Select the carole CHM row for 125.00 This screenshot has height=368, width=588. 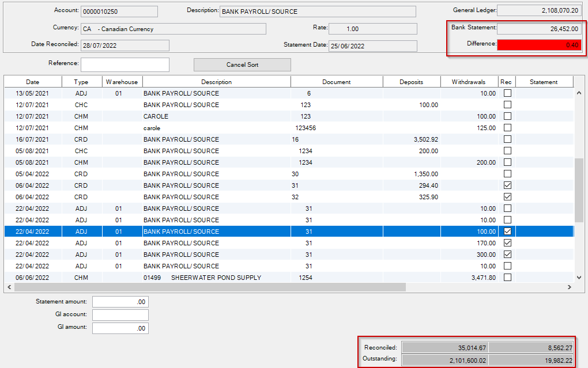(231, 128)
